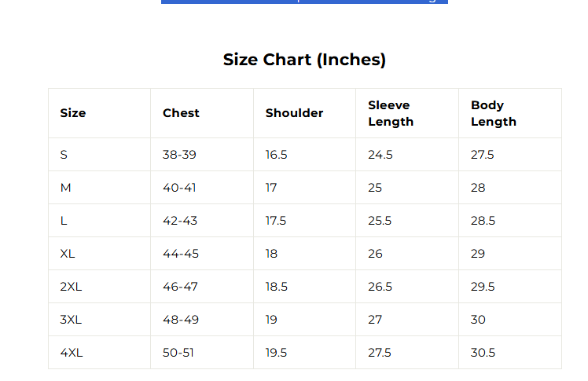Click the Sleeve Length column header
The image size is (588, 381).
[x=391, y=113]
